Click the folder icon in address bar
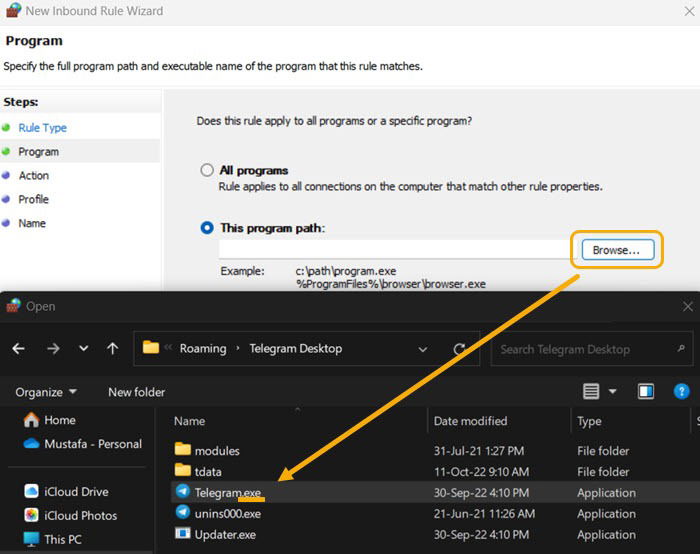The height and width of the screenshot is (554, 700). pos(150,348)
